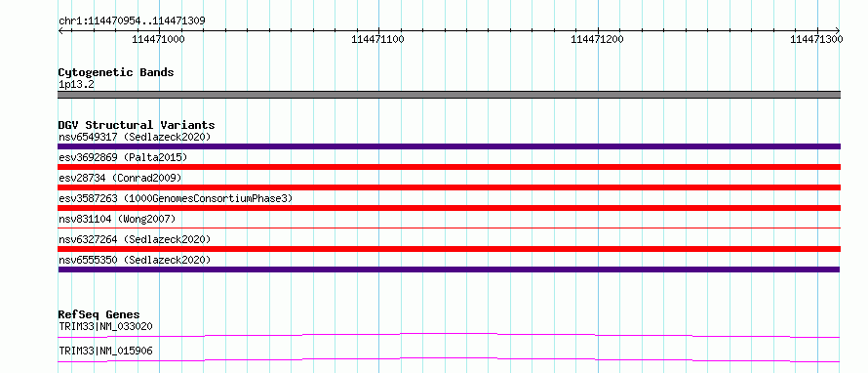This screenshot has width=868, height=373.
Task: Select the Cytogenetic Bands track title
Action: pos(116,72)
